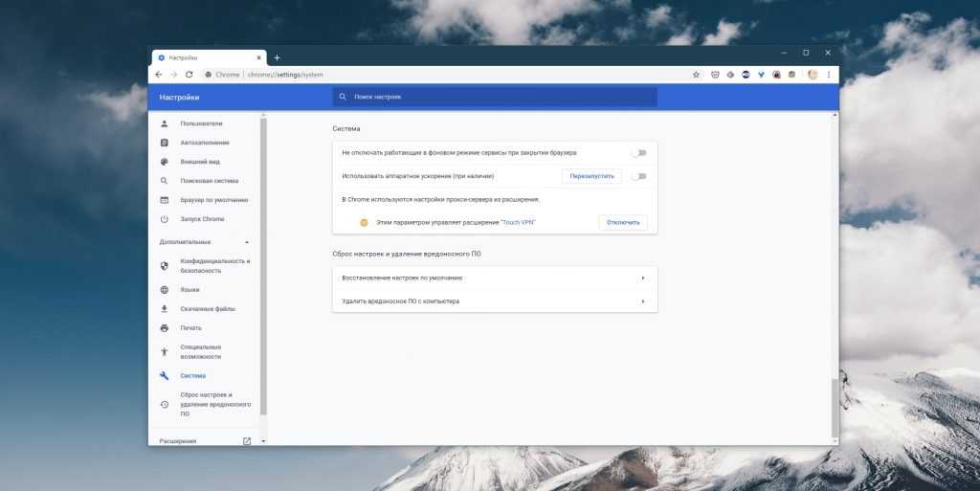
Task: Click the bookmark star in address bar
Action: (x=697, y=75)
